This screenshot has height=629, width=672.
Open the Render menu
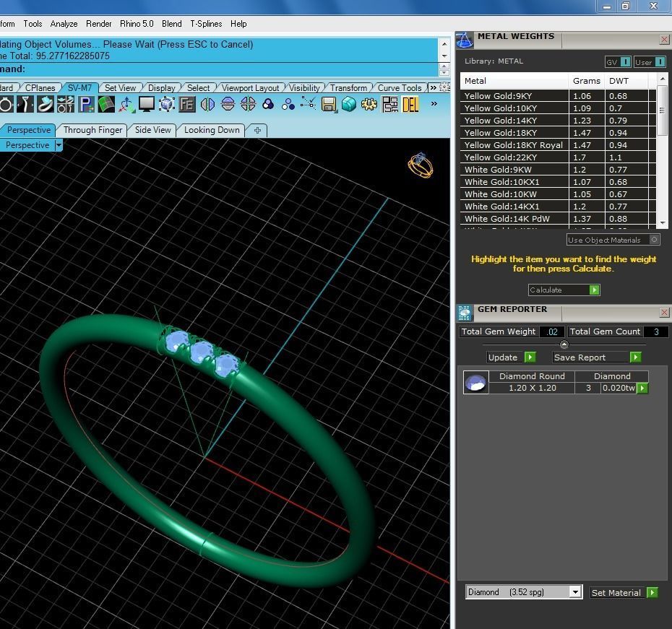click(98, 24)
